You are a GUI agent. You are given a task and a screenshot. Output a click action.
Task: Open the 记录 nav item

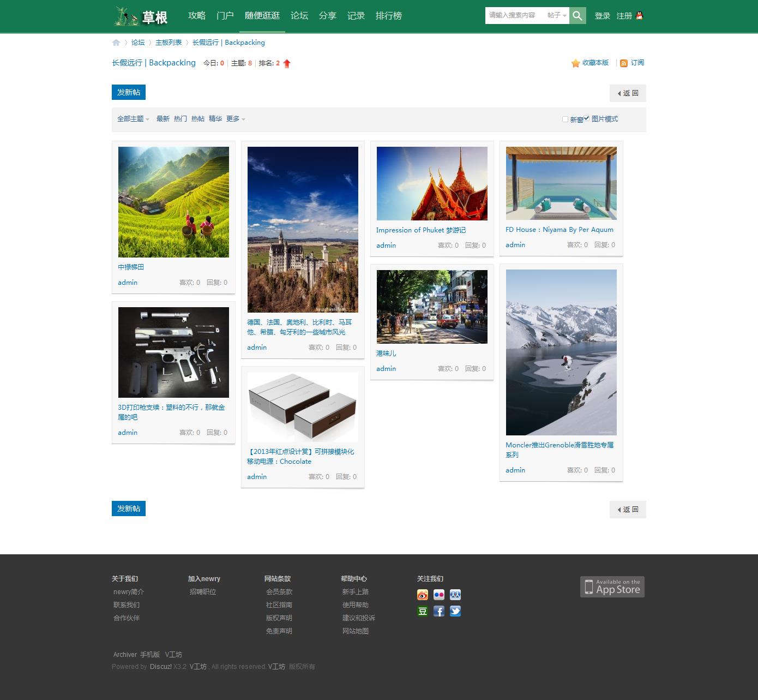[356, 16]
